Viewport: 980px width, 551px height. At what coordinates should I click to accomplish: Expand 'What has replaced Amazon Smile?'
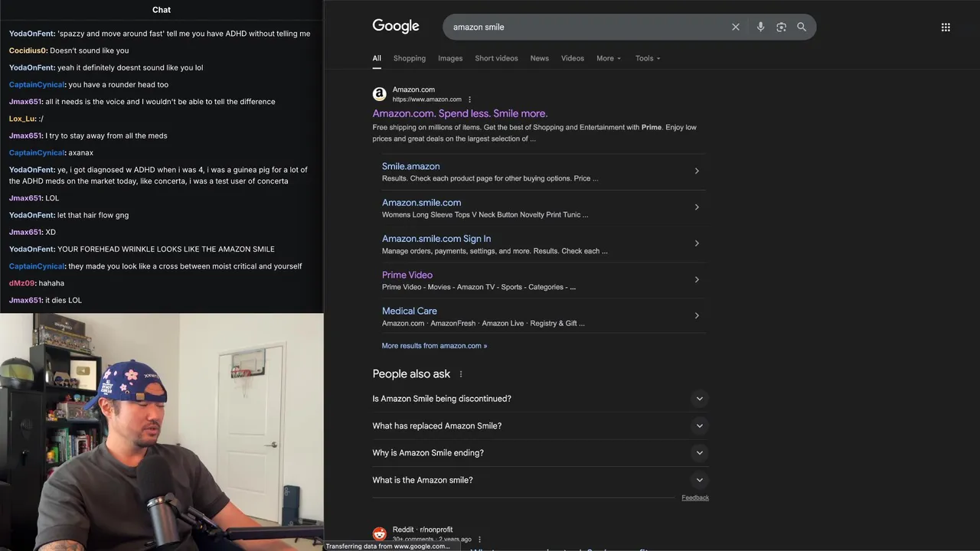point(540,425)
